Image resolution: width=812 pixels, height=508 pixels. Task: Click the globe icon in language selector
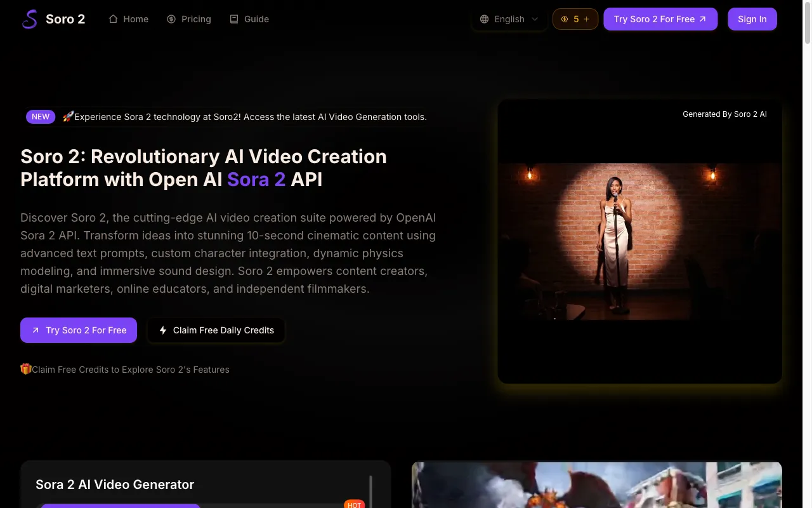pyautogui.click(x=485, y=19)
